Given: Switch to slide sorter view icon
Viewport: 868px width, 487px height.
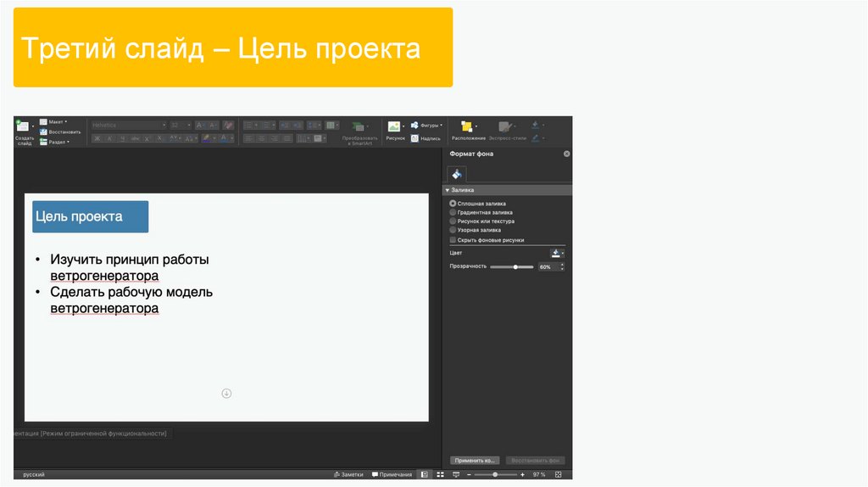Looking at the screenshot, I should 439,474.
